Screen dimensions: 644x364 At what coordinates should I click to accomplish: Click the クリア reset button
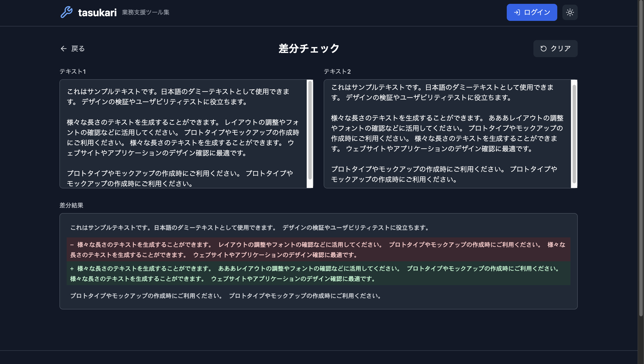pos(555,49)
